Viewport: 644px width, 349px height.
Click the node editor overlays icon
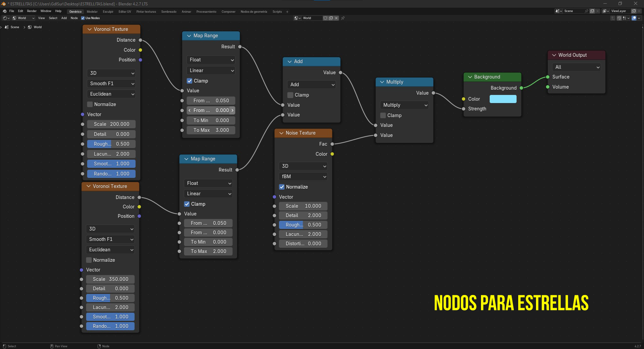pos(634,18)
